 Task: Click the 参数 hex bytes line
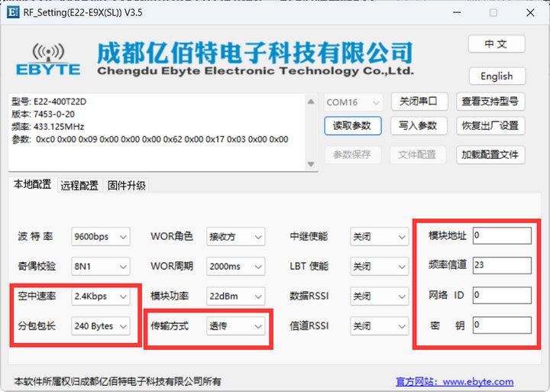[150, 139]
